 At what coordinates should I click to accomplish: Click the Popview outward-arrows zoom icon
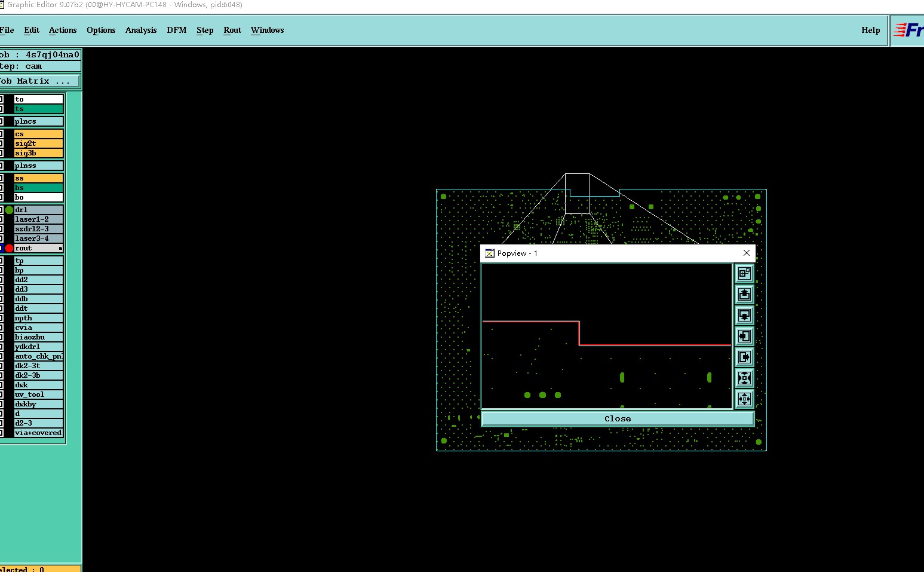pos(744,399)
